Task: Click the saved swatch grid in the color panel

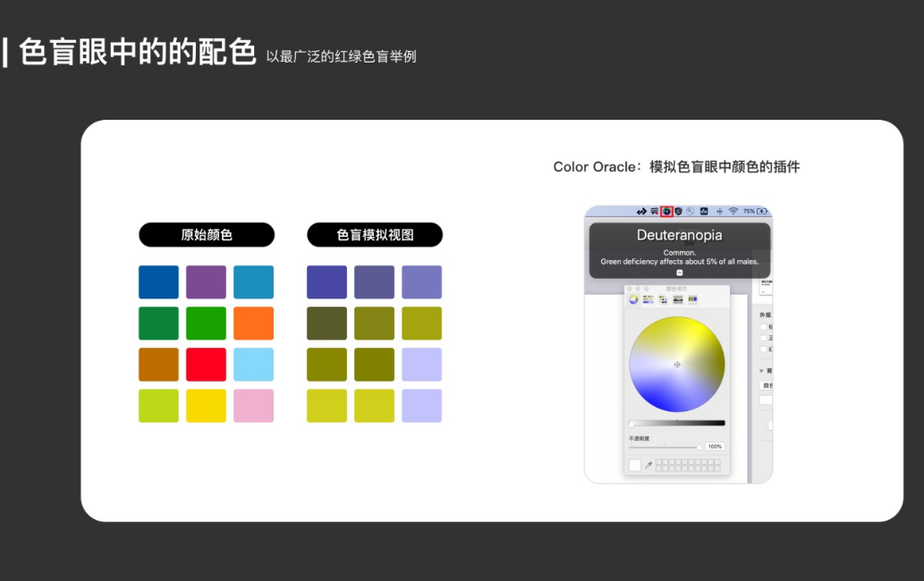Action: point(688,465)
